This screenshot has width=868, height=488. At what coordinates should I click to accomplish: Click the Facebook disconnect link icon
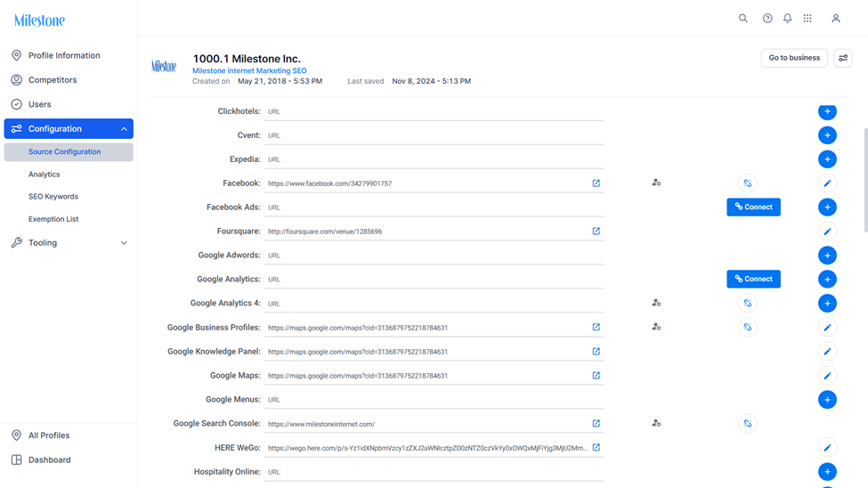747,183
